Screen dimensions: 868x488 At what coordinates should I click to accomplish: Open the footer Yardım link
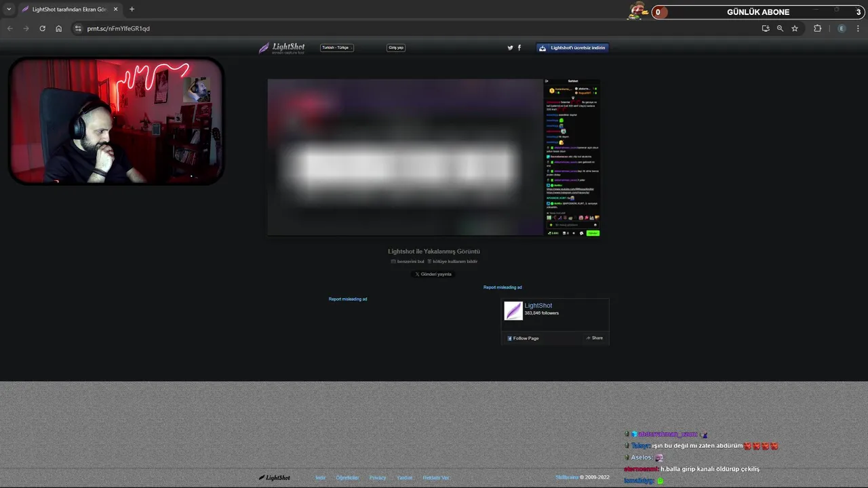[404, 478]
